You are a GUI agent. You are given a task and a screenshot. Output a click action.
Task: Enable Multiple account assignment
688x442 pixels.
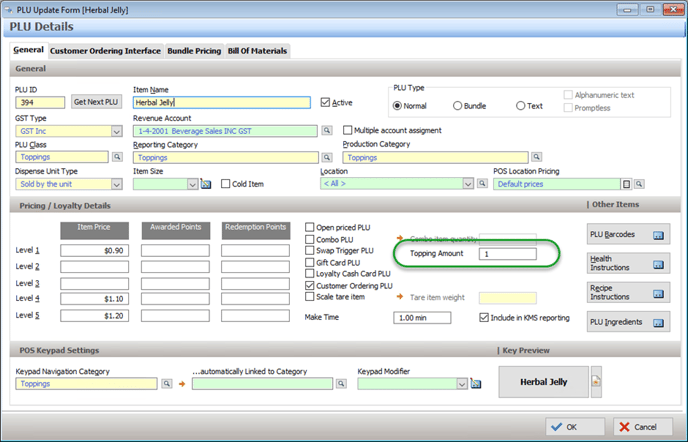point(348,130)
